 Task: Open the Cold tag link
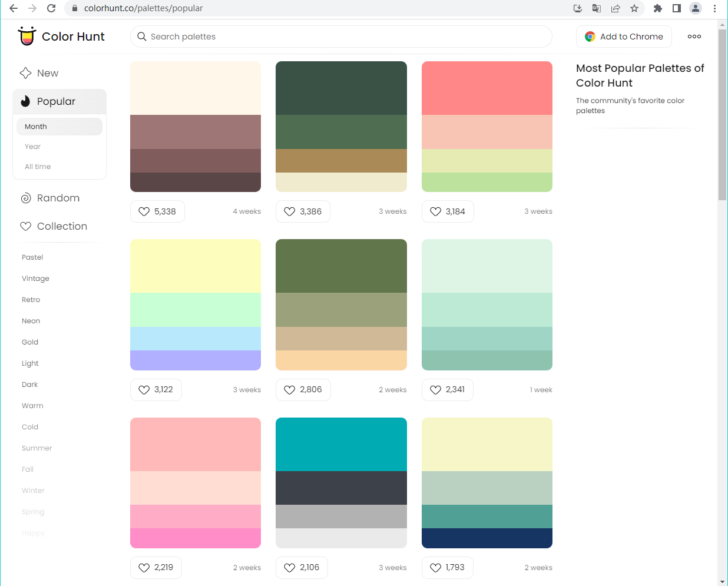[30, 427]
